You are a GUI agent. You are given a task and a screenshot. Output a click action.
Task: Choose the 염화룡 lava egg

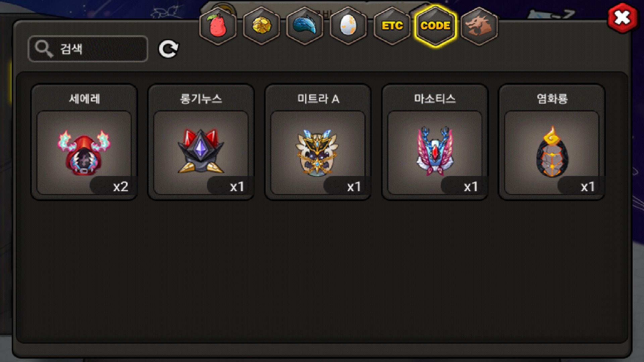pos(552,142)
